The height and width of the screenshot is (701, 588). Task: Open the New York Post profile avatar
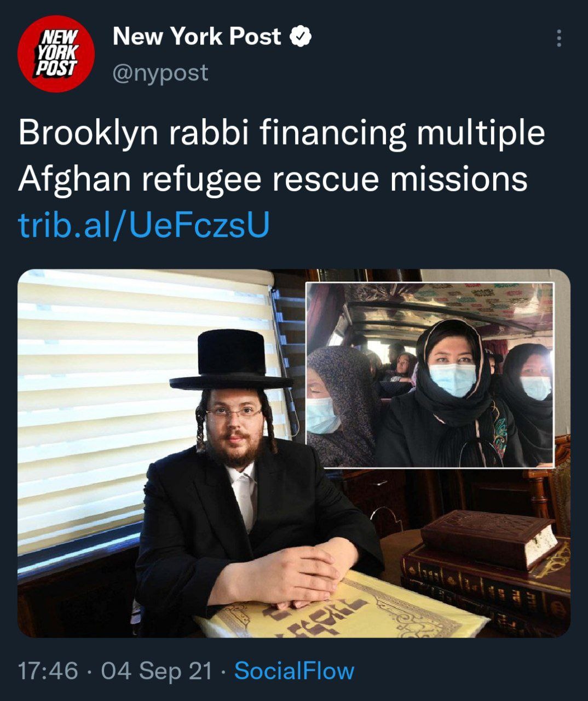click(x=56, y=53)
